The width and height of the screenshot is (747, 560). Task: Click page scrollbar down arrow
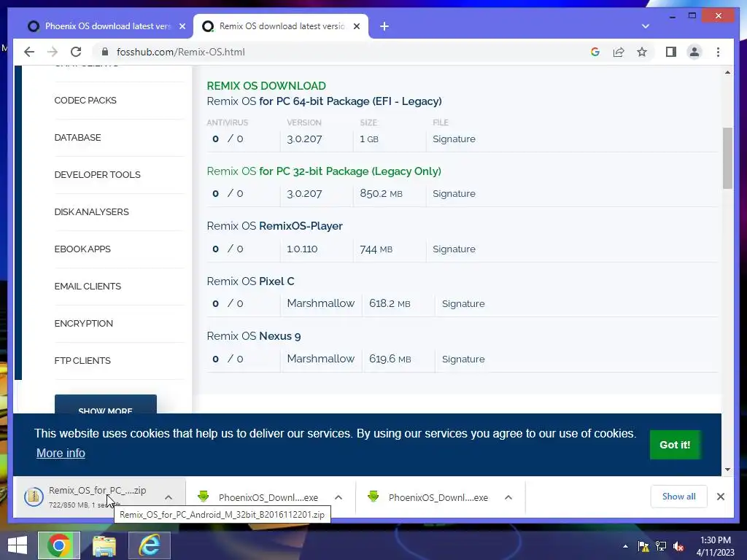point(727,470)
